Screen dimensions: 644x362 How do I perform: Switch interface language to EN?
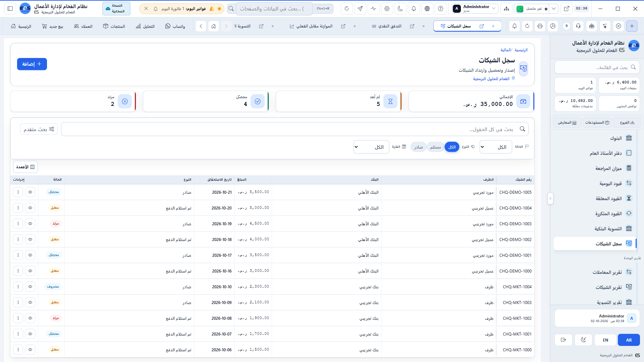(605, 340)
